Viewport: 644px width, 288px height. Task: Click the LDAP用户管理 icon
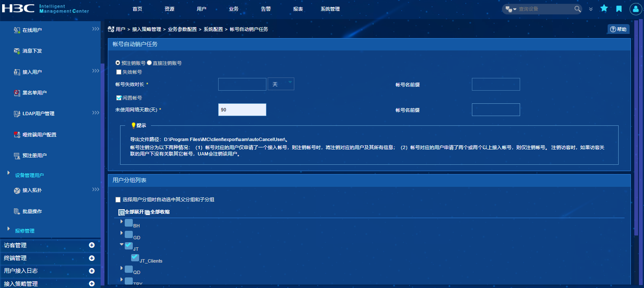pyautogui.click(x=17, y=114)
